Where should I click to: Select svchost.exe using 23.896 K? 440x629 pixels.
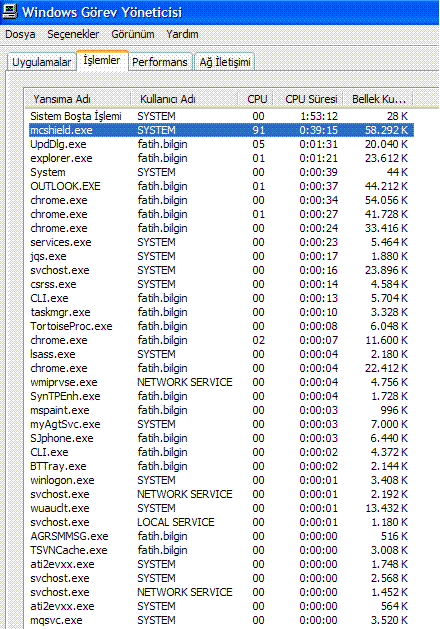(221, 270)
